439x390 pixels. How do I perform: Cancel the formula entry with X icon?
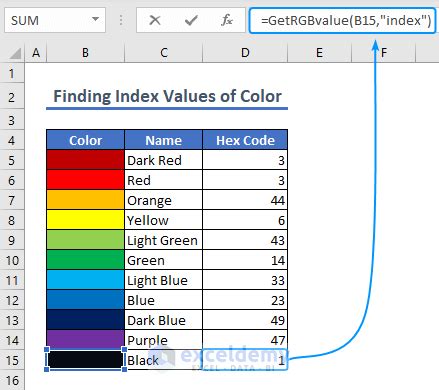[x=155, y=20]
